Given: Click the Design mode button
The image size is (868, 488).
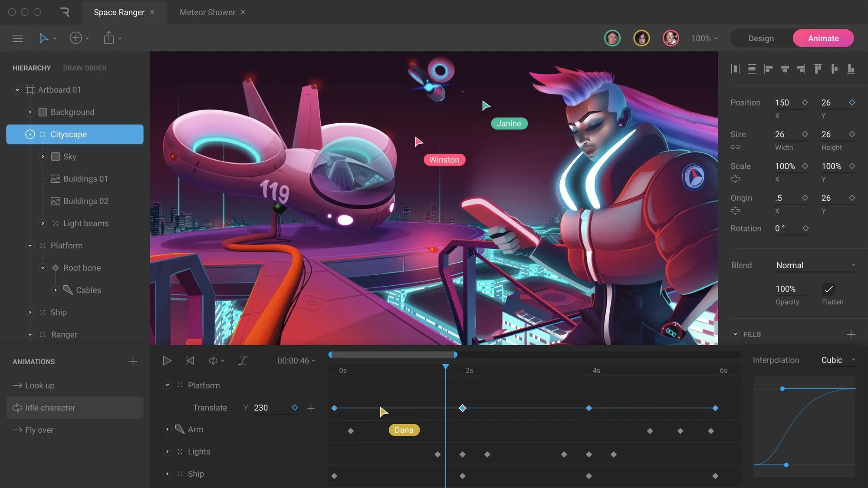Looking at the screenshot, I should [761, 38].
